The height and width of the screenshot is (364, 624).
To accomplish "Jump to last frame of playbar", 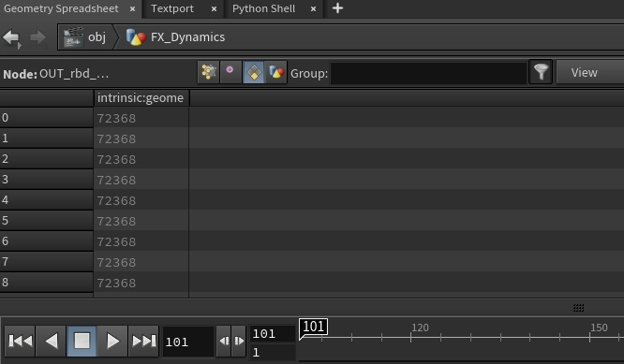I will point(143,341).
